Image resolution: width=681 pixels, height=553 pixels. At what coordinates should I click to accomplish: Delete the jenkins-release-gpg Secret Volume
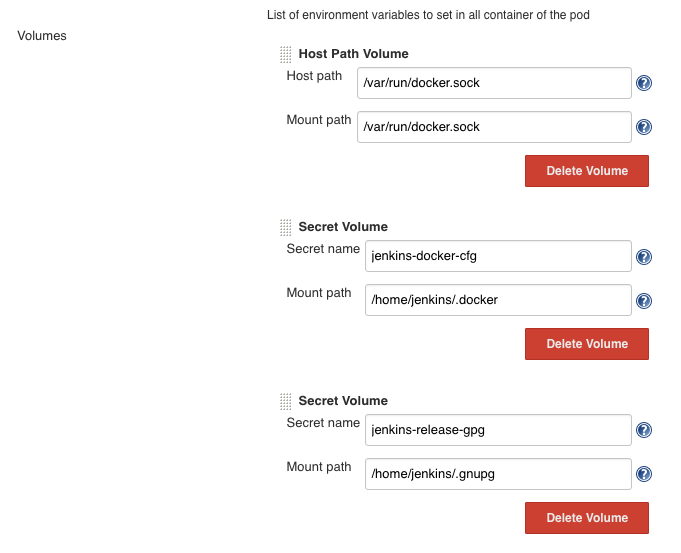[587, 518]
